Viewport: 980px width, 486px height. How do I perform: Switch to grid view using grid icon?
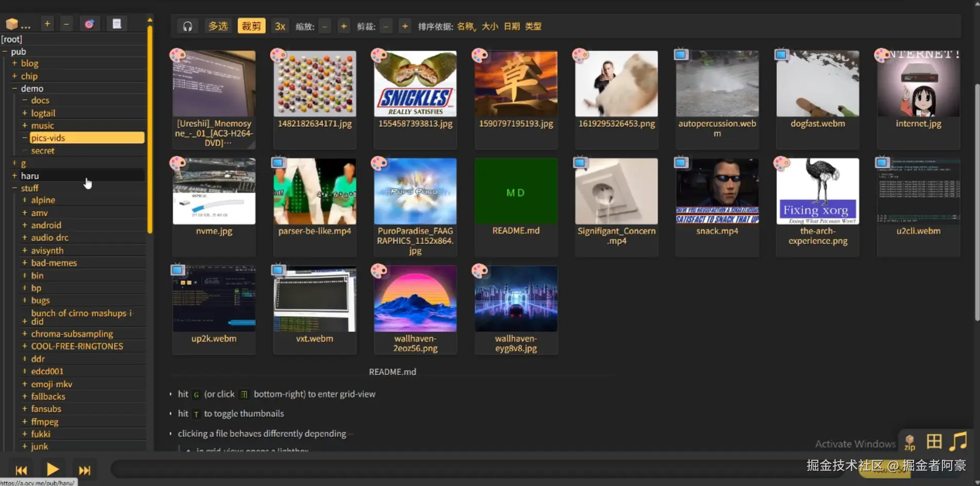tap(934, 442)
